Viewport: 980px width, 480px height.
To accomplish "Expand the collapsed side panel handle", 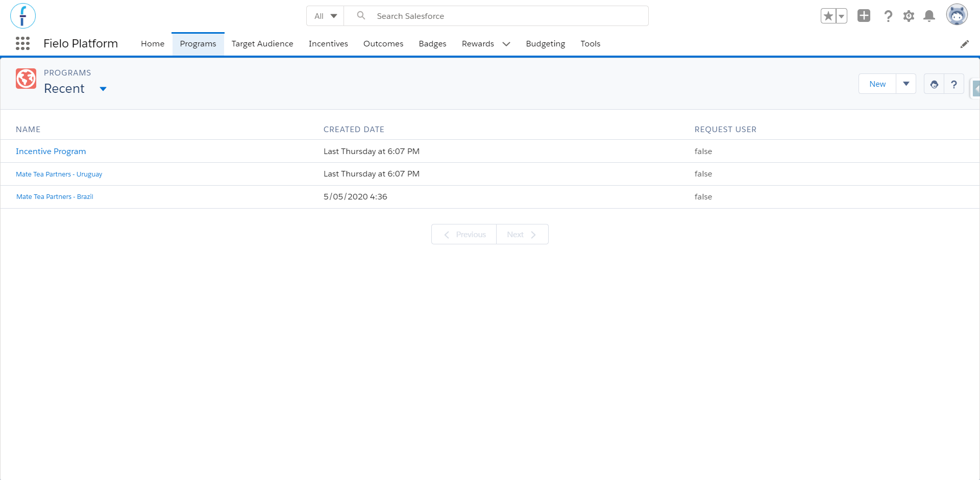I will [975, 89].
